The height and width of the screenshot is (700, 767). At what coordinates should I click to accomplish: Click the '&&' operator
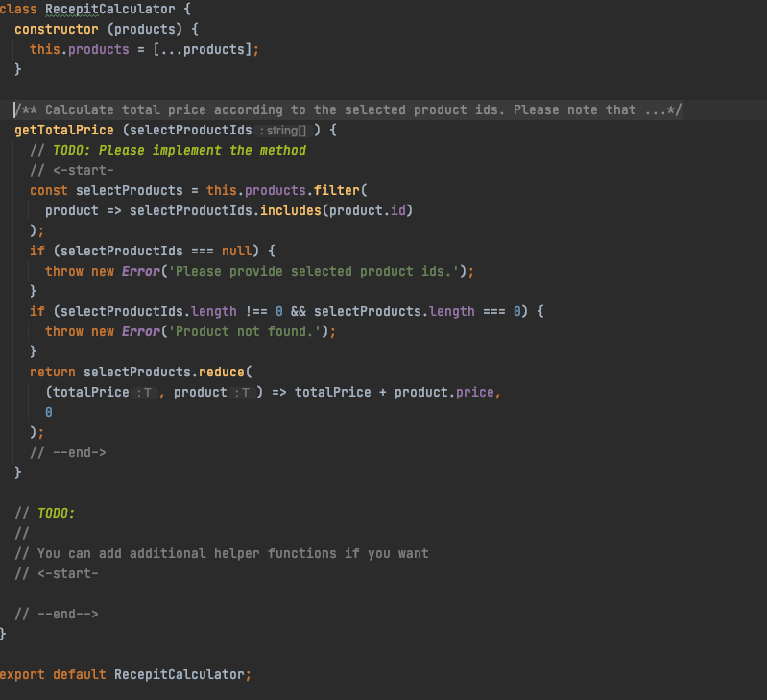[299, 312]
